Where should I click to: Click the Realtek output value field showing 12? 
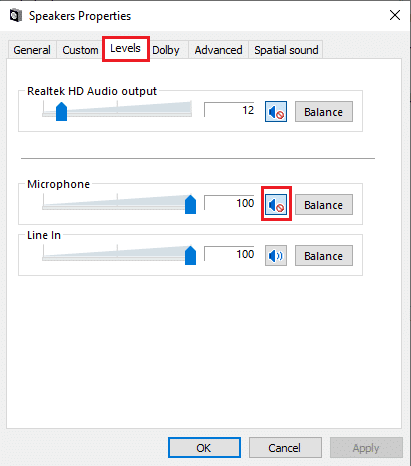point(229,110)
